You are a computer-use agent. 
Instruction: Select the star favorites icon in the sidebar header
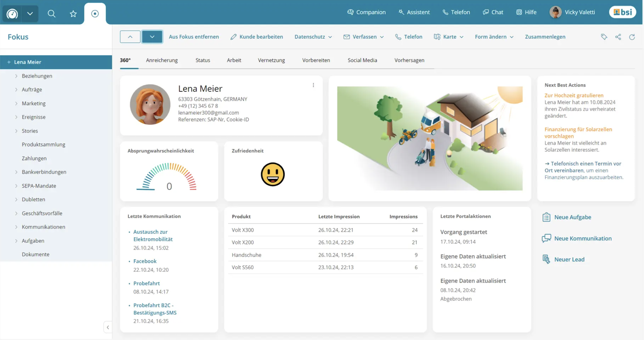point(73,14)
